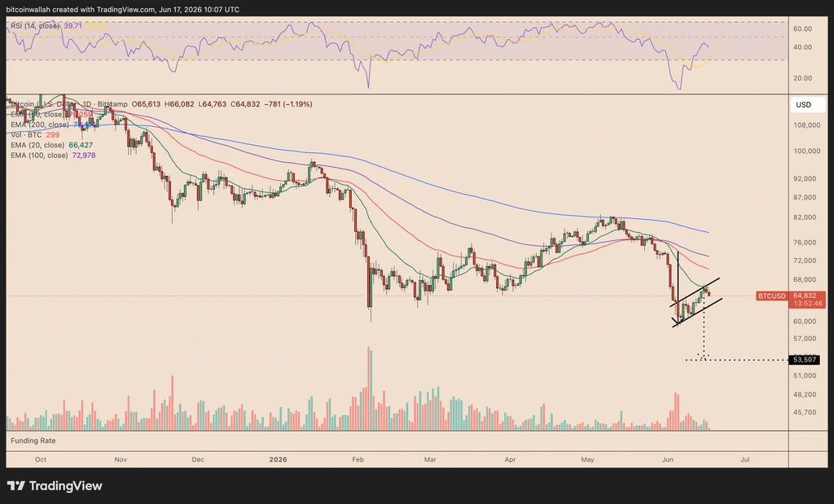Click the Oct label on the time axis
834x504 pixels.
(41, 459)
